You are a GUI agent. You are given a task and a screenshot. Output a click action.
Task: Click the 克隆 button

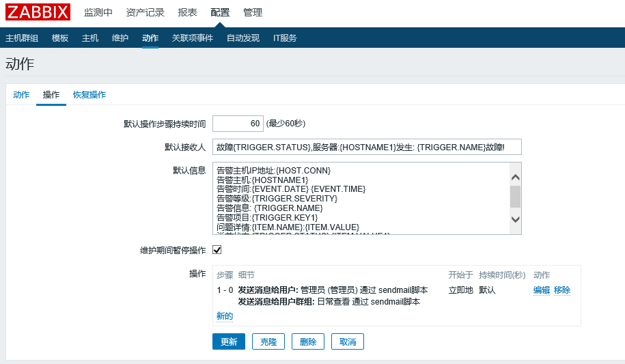pos(268,341)
